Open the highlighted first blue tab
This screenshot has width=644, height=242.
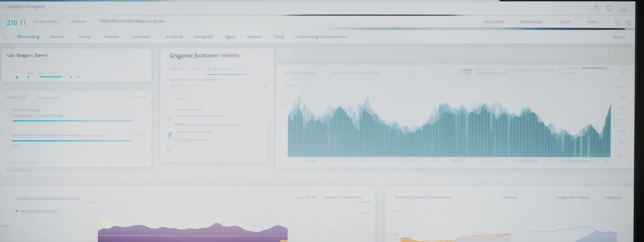click(x=28, y=37)
